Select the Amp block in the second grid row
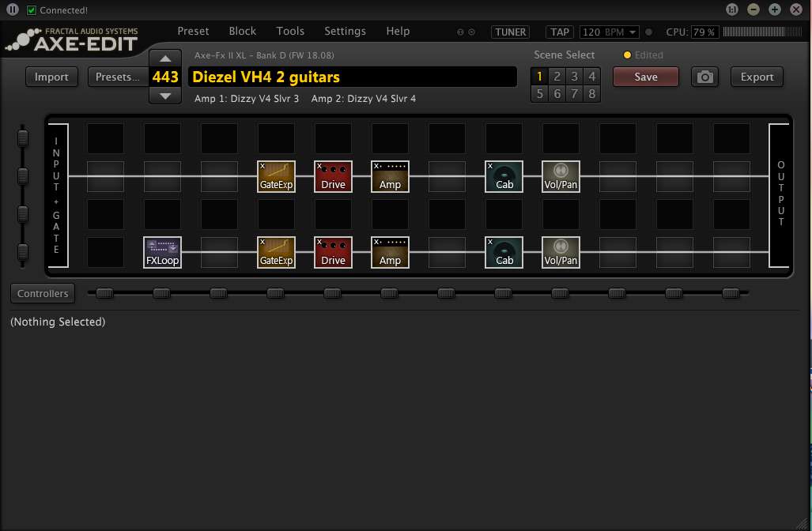This screenshot has height=531, width=812. click(x=390, y=176)
